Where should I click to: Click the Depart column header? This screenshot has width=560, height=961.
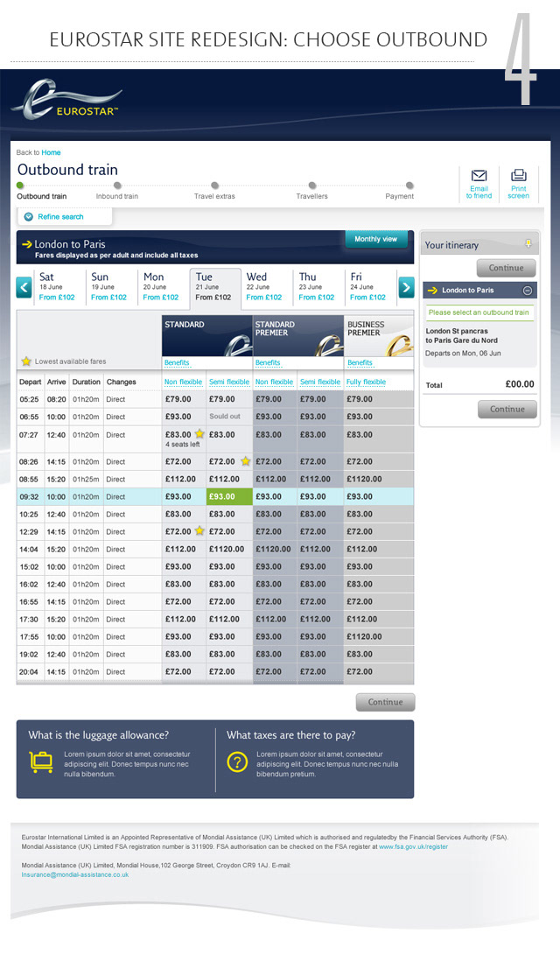coord(30,382)
